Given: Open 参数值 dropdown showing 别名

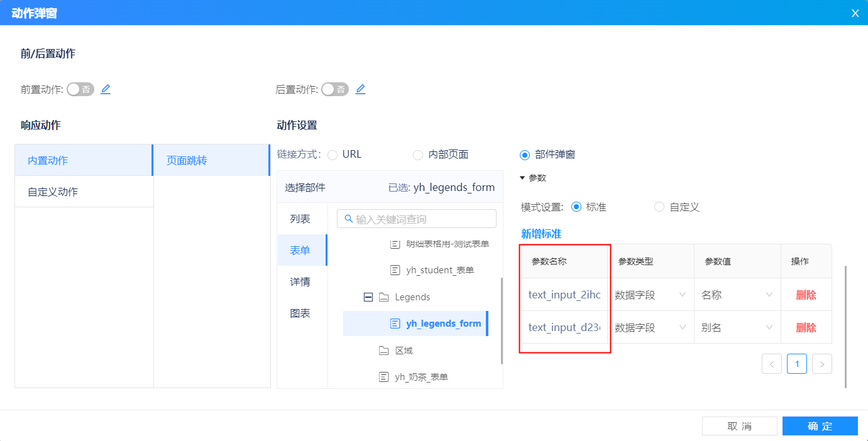Looking at the screenshot, I should point(737,327).
